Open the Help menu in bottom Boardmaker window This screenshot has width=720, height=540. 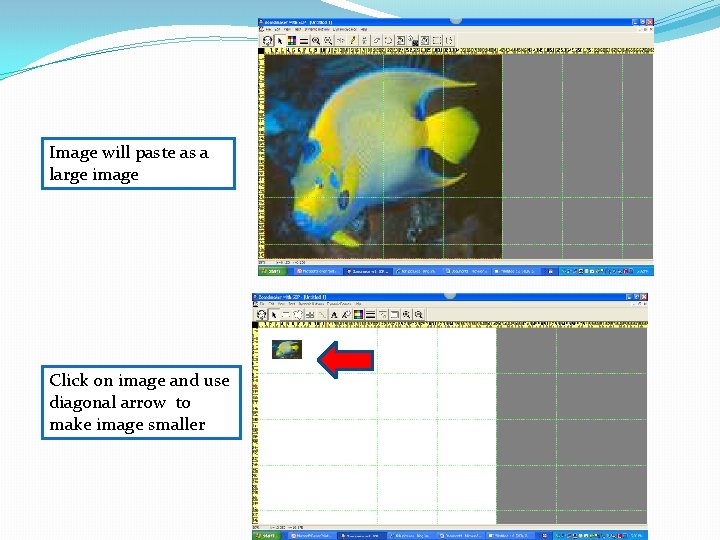(x=358, y=304)
